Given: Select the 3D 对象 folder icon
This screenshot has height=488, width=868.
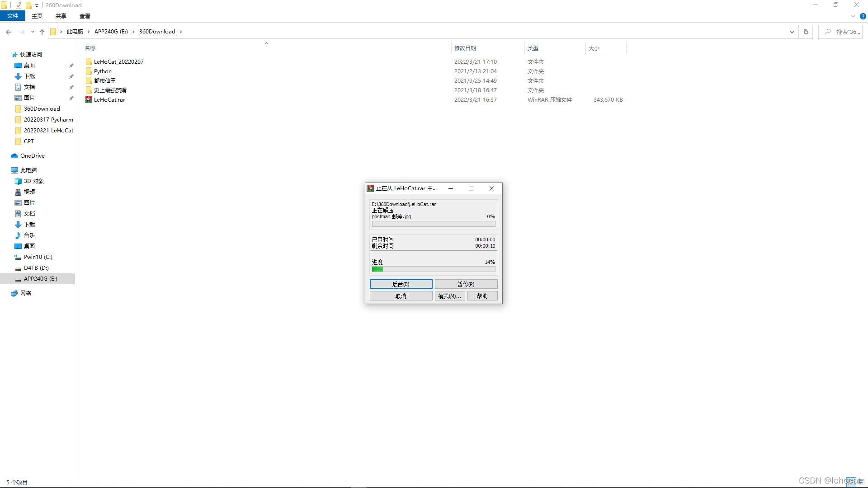Looking at the screenshot, I should click(18, 181).
